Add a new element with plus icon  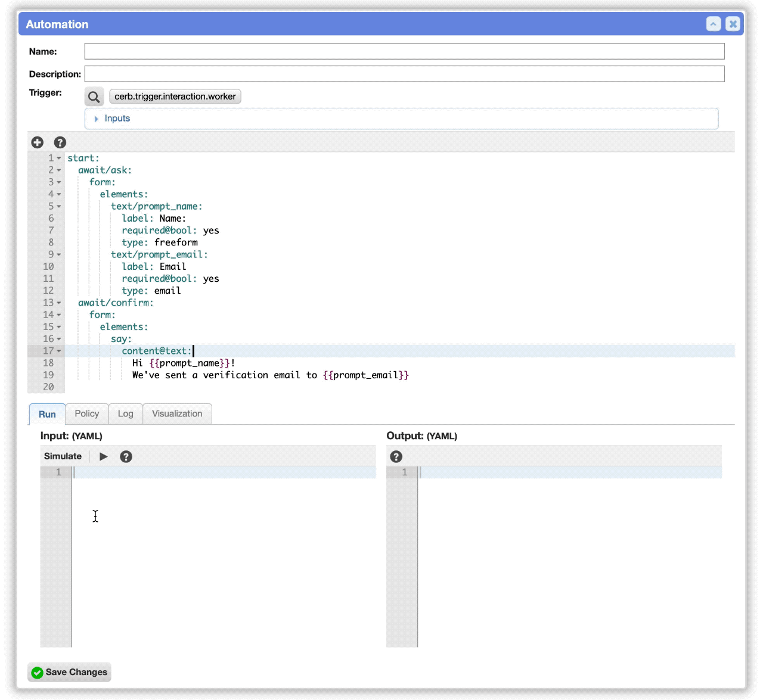point(38,142)
